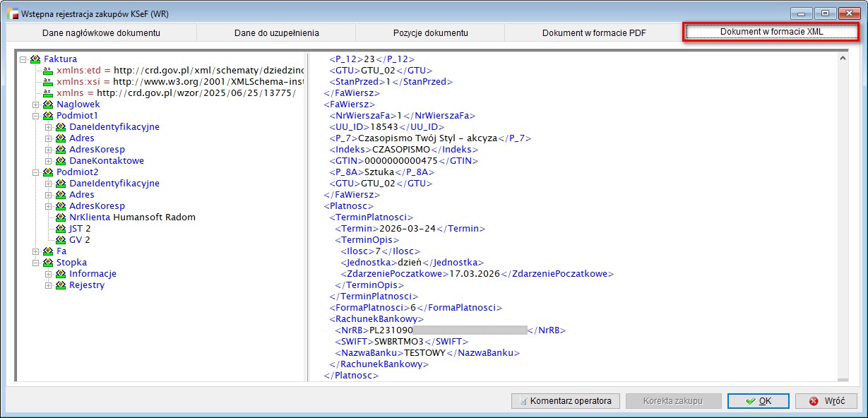Click the Stopka node icon
Viewport: 868px width, 418px height.
point(48,263)
